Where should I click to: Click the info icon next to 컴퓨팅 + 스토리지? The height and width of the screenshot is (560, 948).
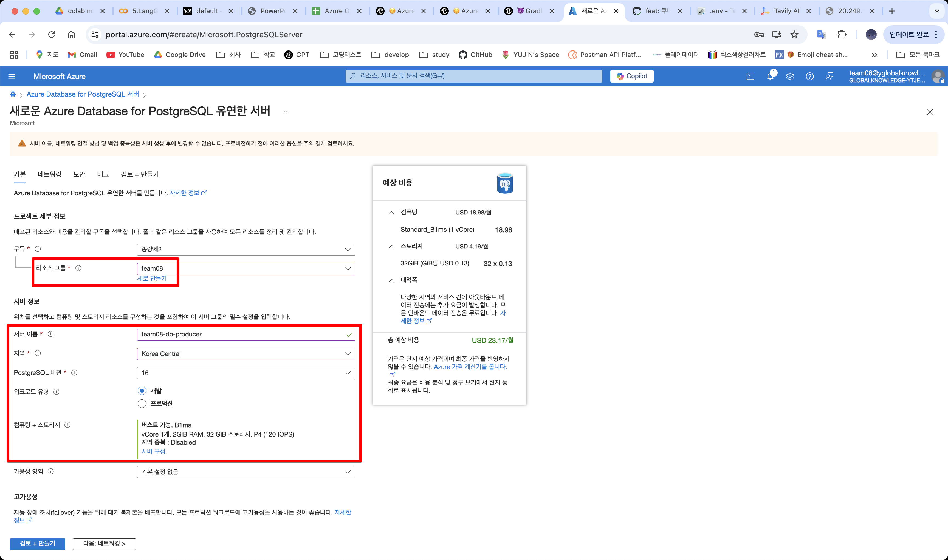coord(67,425)
